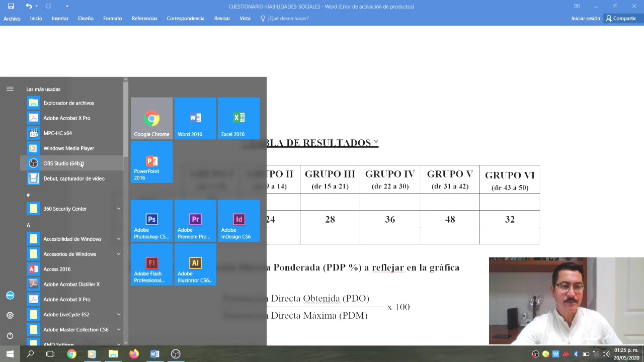Open the Adobe Flash Professional tile
Viewport: 644px width, 362px height.
151,265
